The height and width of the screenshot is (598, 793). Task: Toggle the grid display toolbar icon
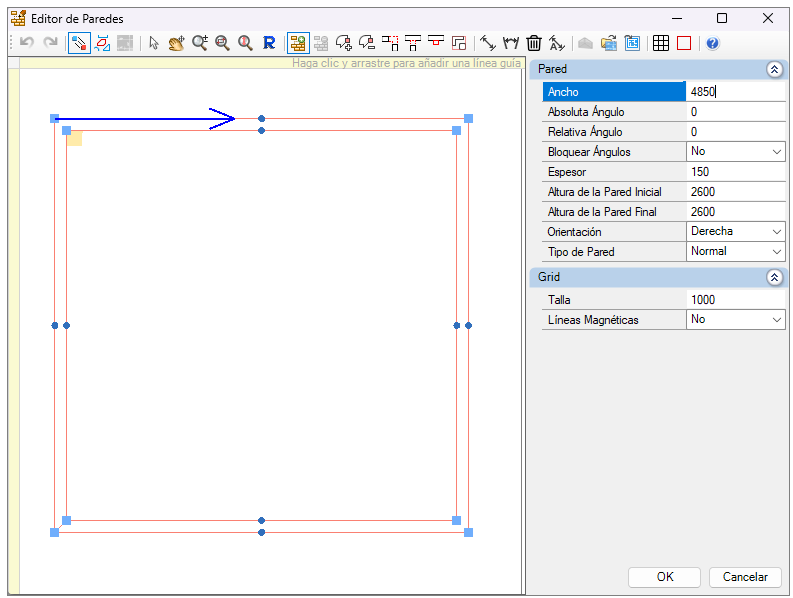click(660, 44)
